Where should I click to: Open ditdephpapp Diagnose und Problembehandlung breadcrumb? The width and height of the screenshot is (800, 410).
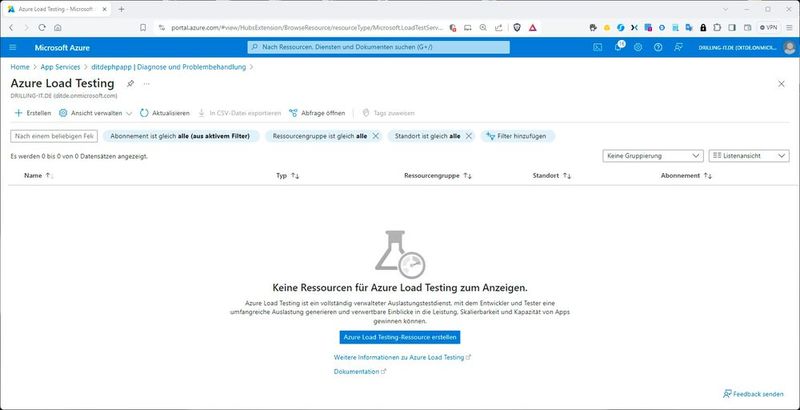pos(168,67)
